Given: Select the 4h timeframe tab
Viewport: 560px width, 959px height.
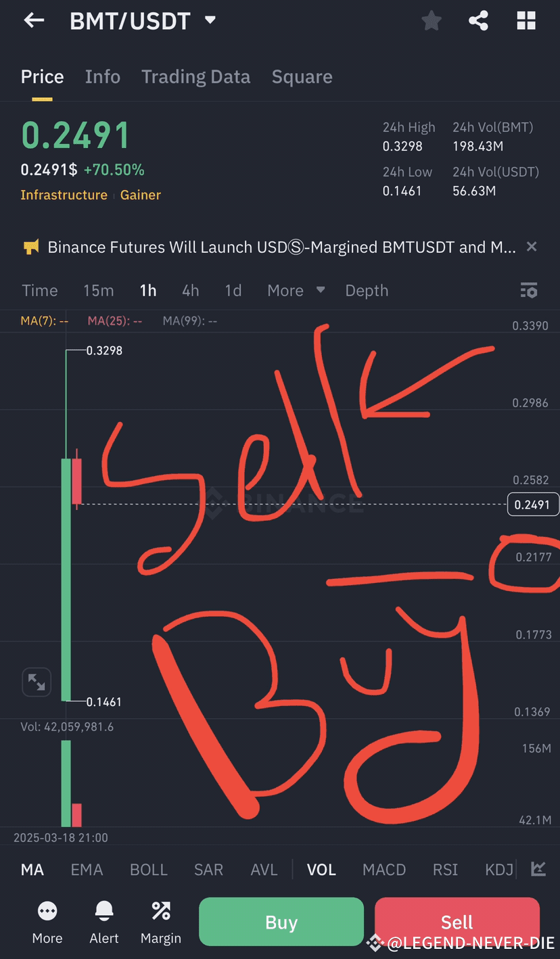Looking at the screenshot, I should tap(190, 290).
